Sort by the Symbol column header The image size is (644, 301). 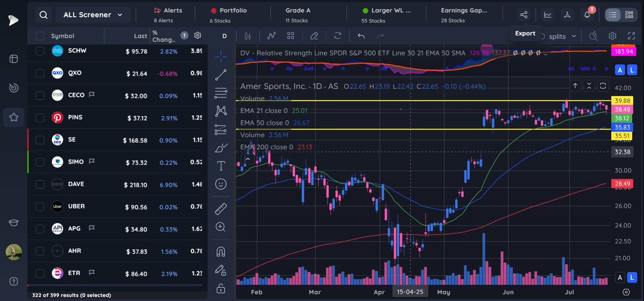pyautogui.click(x=63, y=36)
